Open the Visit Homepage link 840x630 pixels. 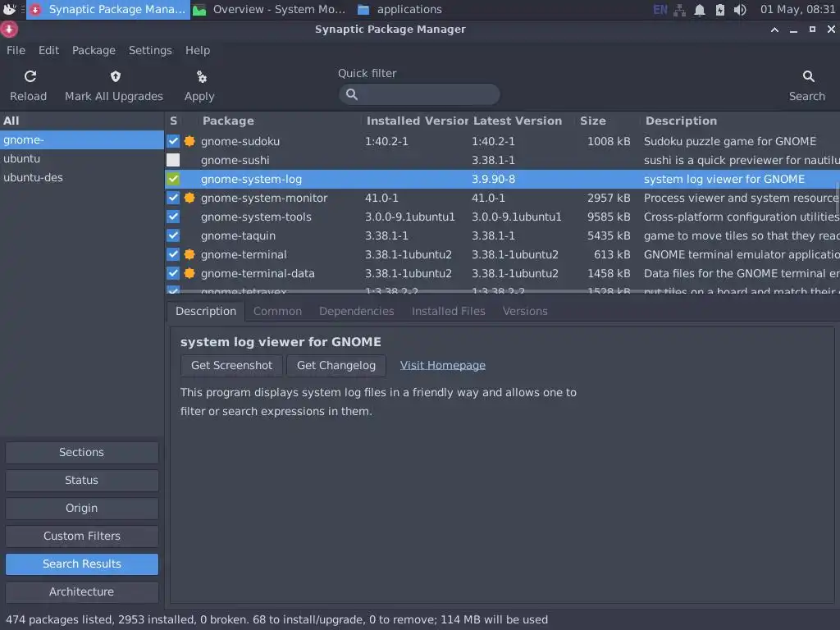(442, 365)
